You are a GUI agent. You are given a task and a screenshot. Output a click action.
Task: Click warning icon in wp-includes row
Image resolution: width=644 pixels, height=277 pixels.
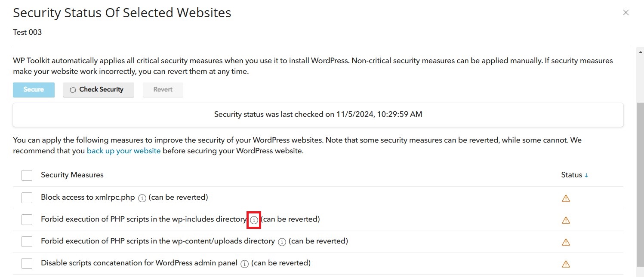(x=566, y=220)
